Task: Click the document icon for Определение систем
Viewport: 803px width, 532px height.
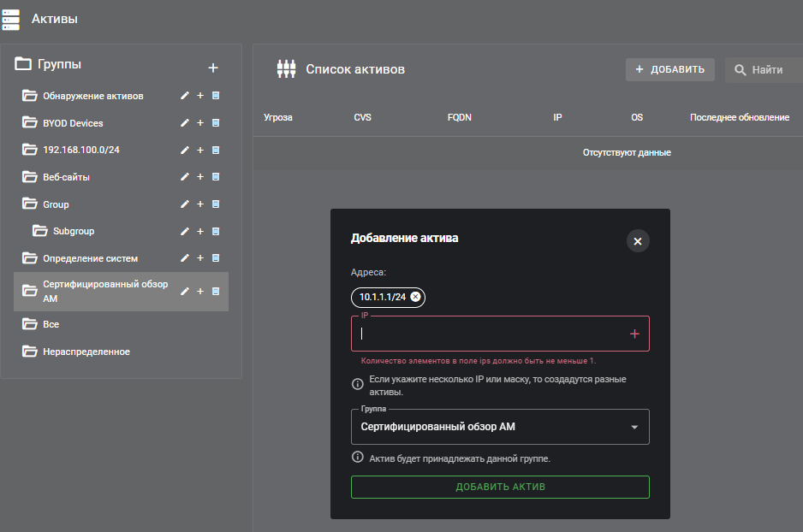Action: [x=216, y=258]
